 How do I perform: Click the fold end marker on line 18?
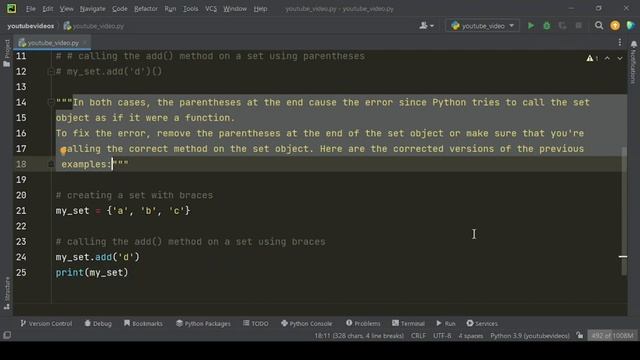[x=51, y=164]
